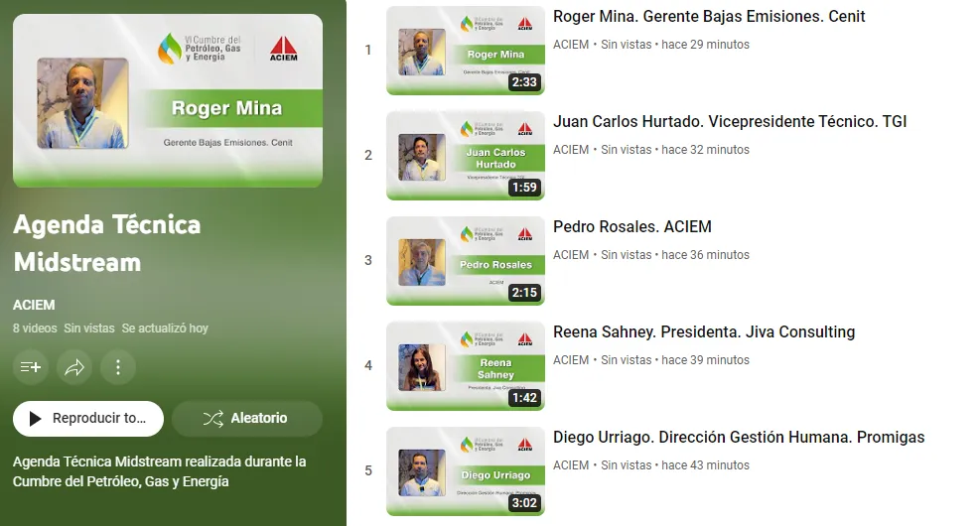
Task: Open title Pedro Rosales. ACIEM
Action: [631, 226]
